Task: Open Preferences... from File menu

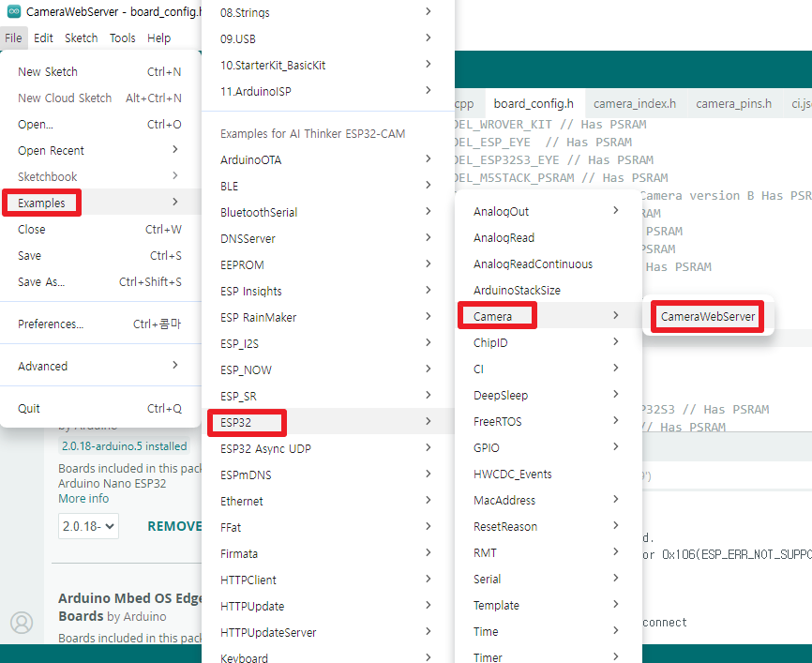Action: [100, 324]
